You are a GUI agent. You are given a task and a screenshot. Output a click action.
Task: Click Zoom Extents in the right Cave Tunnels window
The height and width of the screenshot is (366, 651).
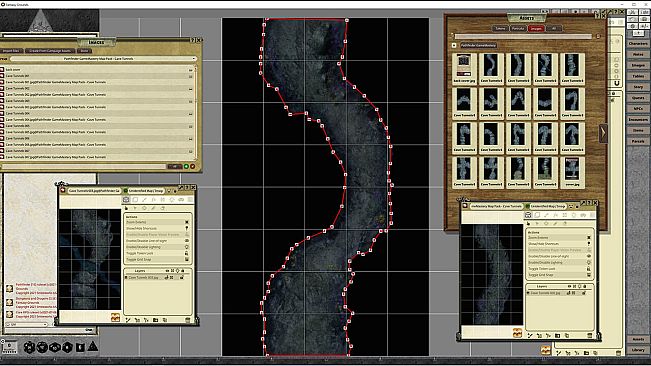559,238
